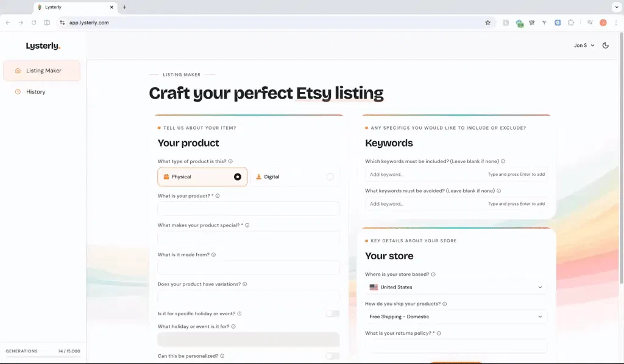Image resolution: width=624 pixels, height=364 pixels.
Task: Click info icon beside 'What makes your product special?'
Action: click(247, 225)
